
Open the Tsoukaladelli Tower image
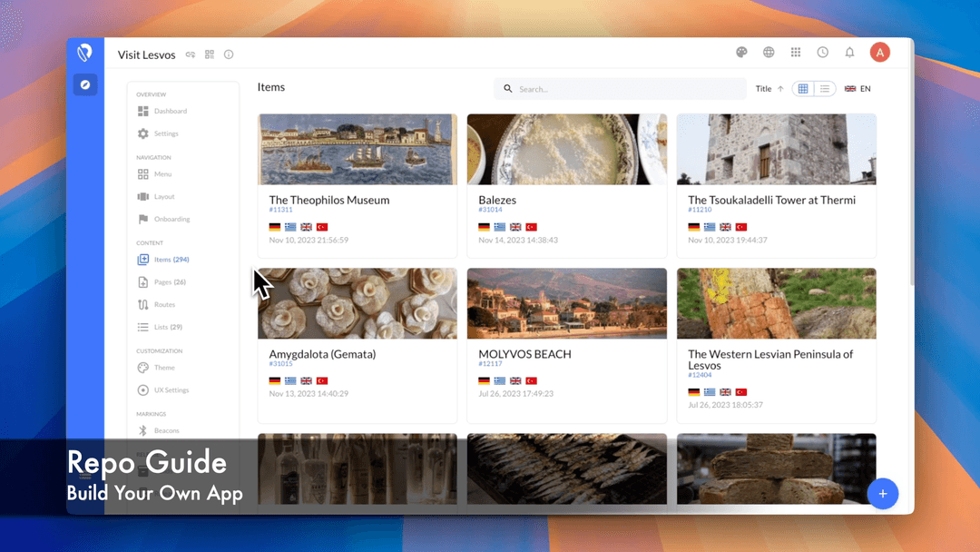776,150
